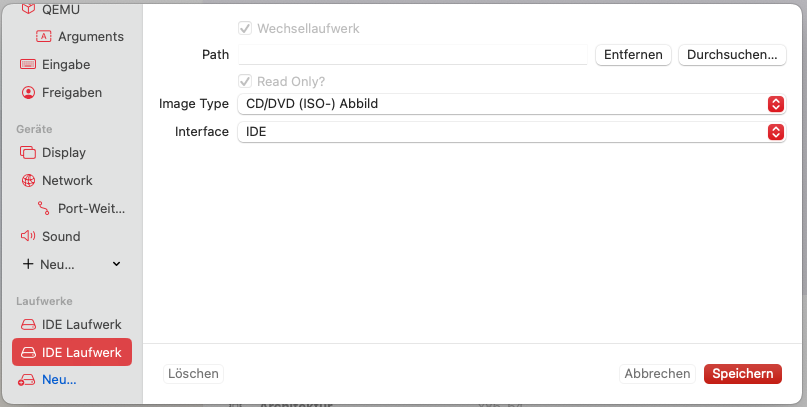
Task: Click the blue Neu... add-drive icon
Action: (27, 380)
